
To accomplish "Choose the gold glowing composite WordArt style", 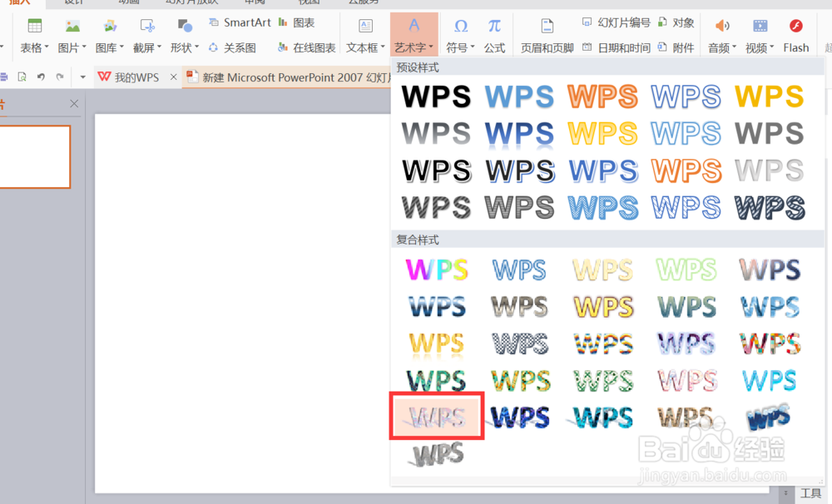I will tap(602, 307).
